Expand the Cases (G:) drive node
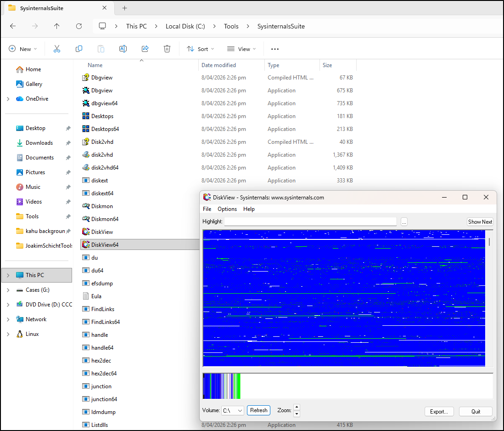 tap(8, 290)
